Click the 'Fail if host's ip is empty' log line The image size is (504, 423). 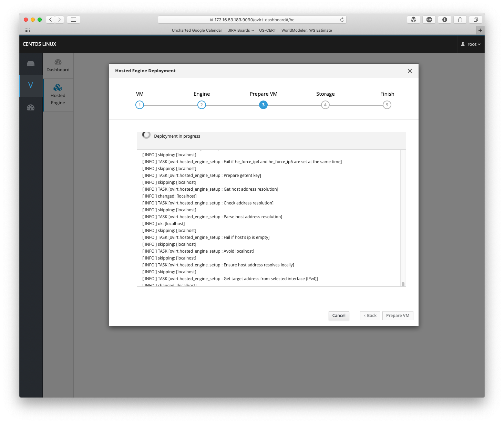pyautogui.click(x=206, y=237)
